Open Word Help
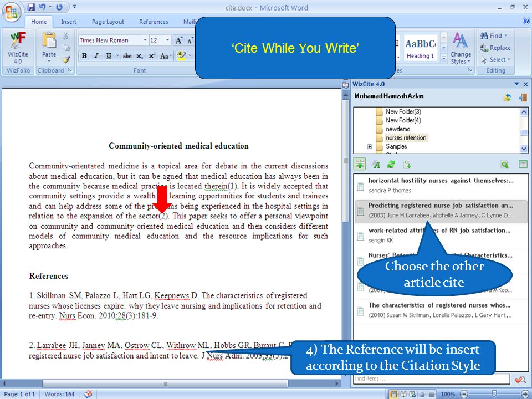The height and width of the screenshot is (399, 532). pos(526,21)
